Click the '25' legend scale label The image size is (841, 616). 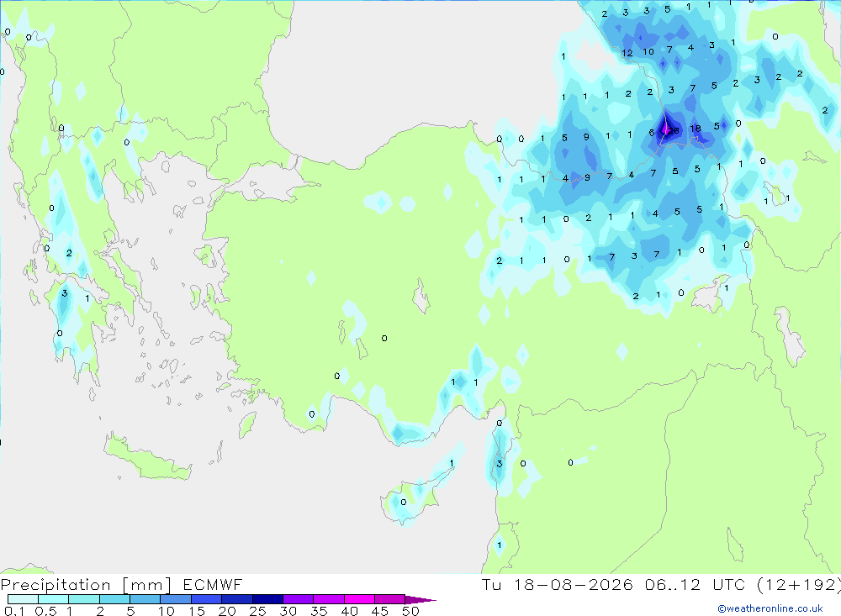click(257, 611)
